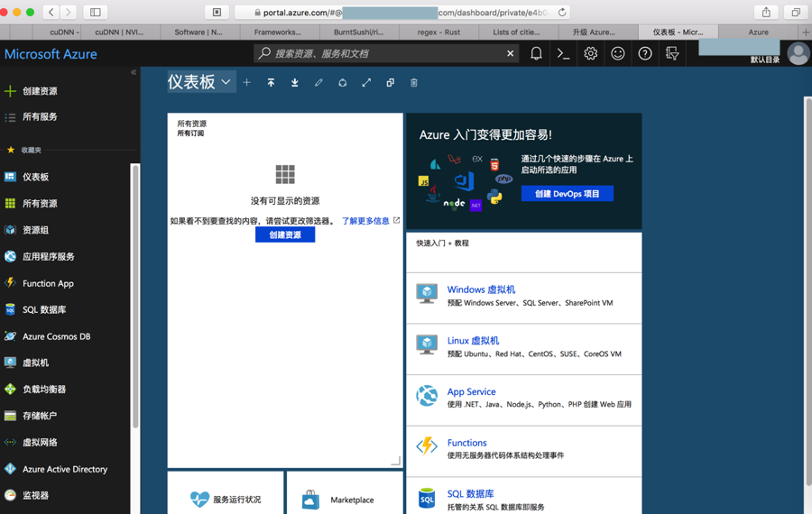Switch to the 升级 Azure... browser tab
812x514 pixels.
pos(599,32)
